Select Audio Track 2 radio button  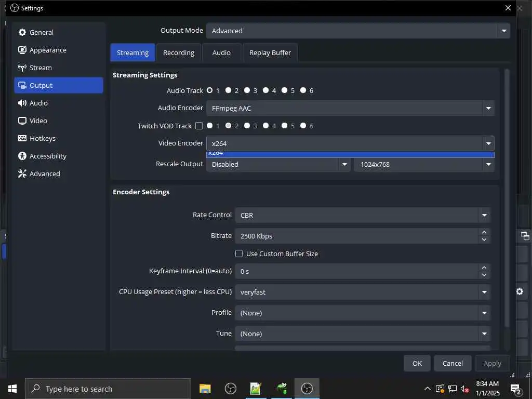point(229,90)
